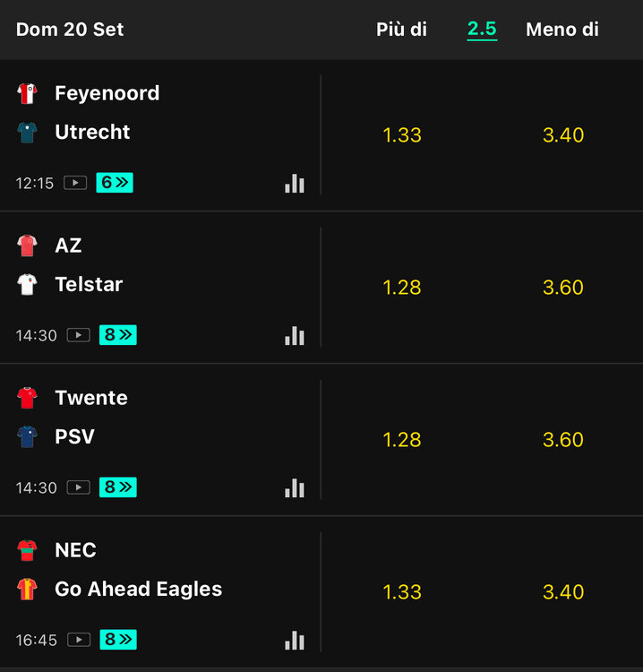The height and width of the screenshot is (672, 643).
Task: Open live stream icon for AZ vs Telstar
Action: [x=79, y=335]
